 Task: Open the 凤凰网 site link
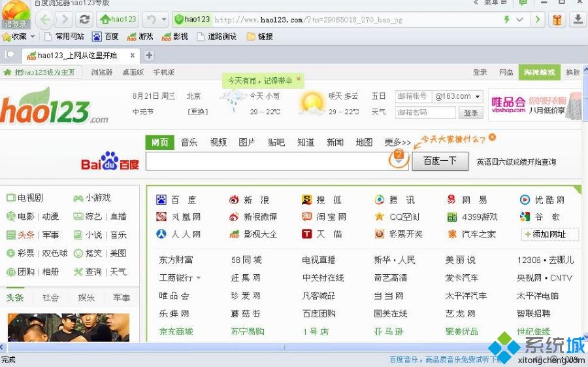tap(178, 217)
